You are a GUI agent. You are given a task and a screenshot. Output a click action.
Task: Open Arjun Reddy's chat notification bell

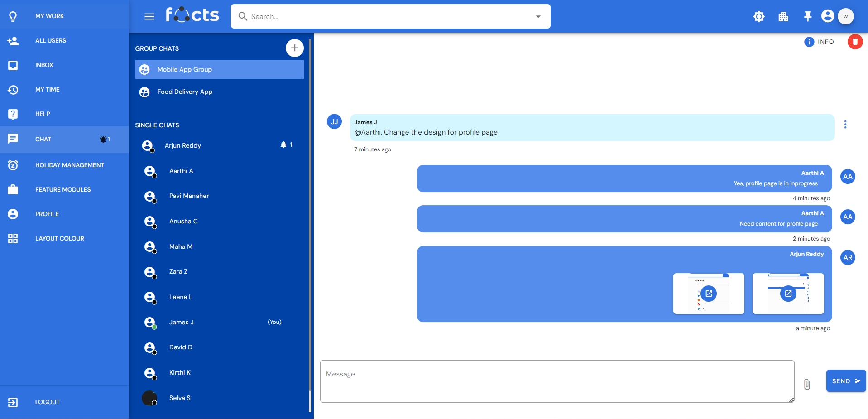283,145
